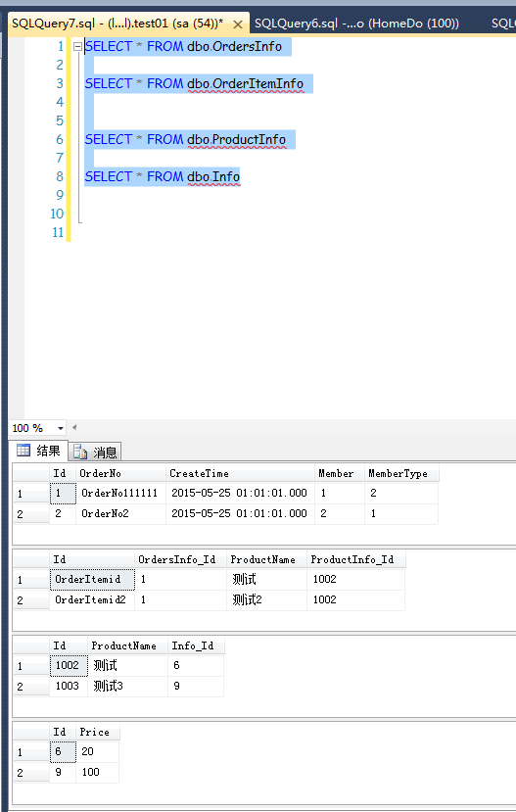Open the 消息 messages tab
This screenshot has width=516, height=812.
[x=95, y=453]
